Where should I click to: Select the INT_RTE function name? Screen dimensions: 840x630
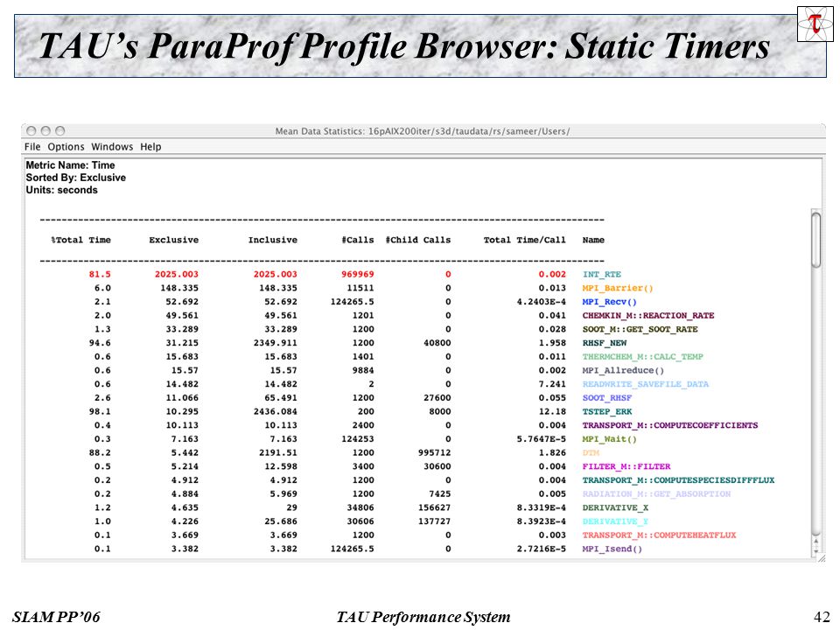pyautogui.click(x=602, y=274)
